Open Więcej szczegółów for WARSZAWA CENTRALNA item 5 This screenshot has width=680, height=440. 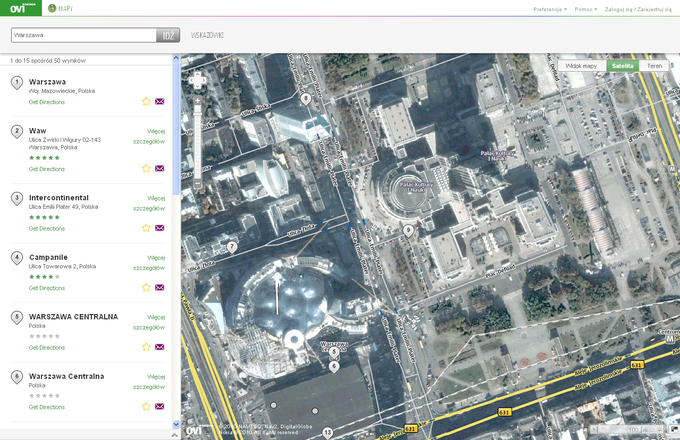(x=149, y=322)
